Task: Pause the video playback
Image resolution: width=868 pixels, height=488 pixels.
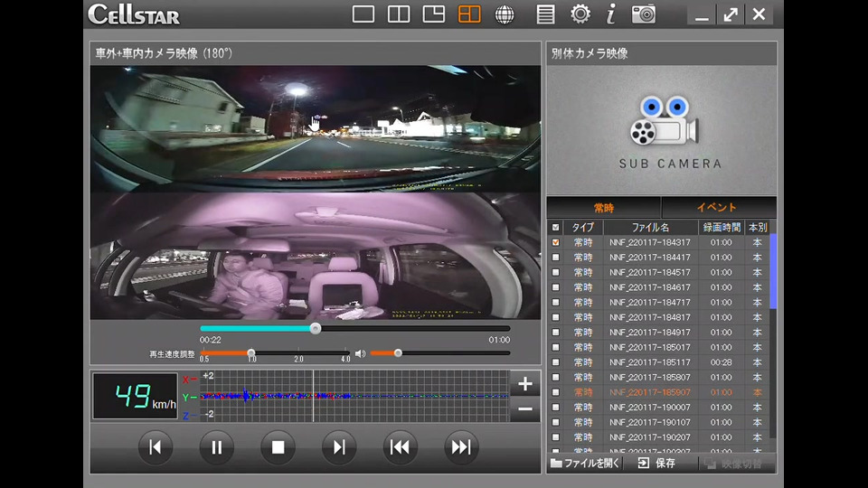Action: [x=217, y=446]
